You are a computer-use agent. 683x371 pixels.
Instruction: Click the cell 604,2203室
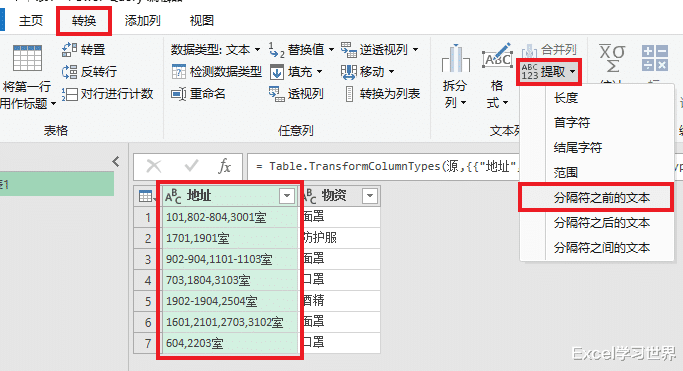230,343
